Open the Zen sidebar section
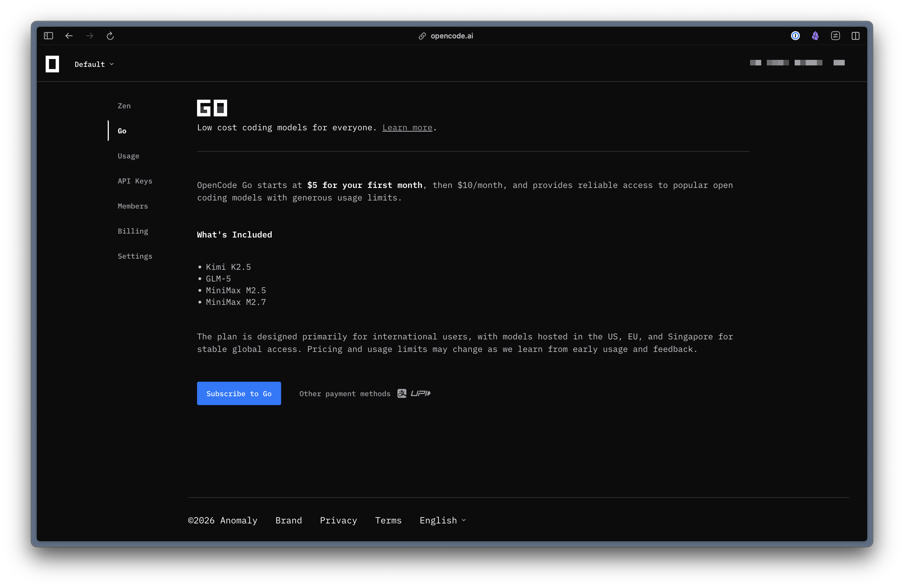904x588 pixels. click(x=124, y=106)
